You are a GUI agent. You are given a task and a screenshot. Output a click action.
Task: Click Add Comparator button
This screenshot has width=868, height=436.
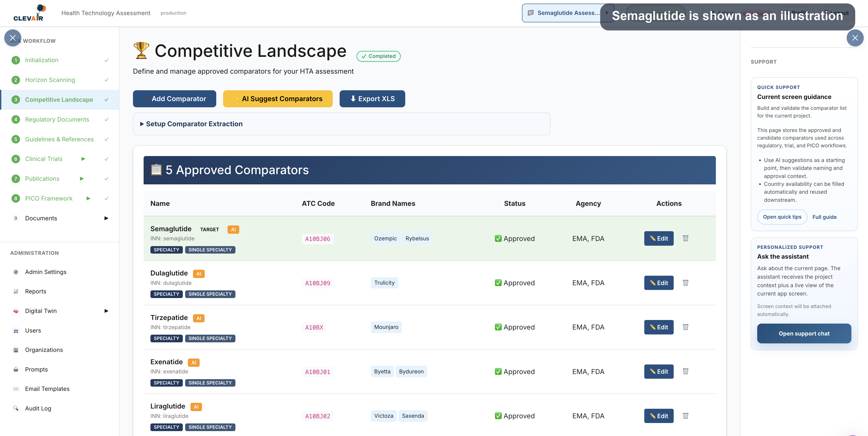point(174,99)
